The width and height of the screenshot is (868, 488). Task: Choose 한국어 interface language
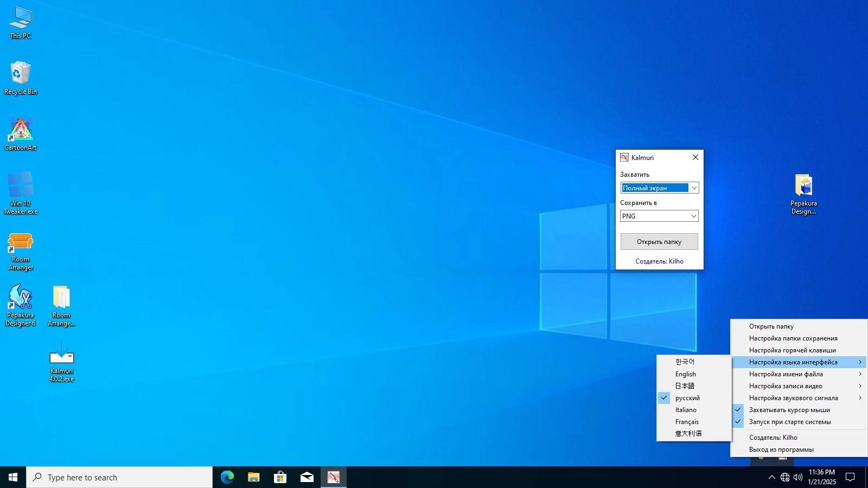click(x=694, y=362)
